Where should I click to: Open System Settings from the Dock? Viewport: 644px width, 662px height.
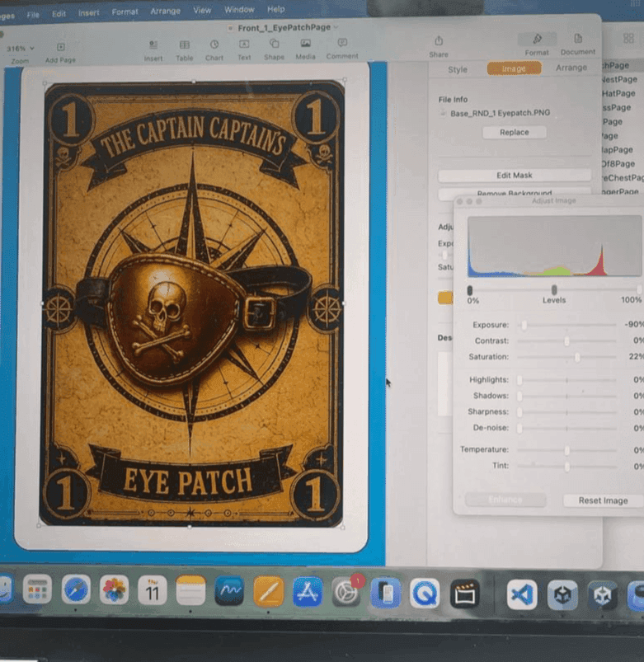click(346, 593)
